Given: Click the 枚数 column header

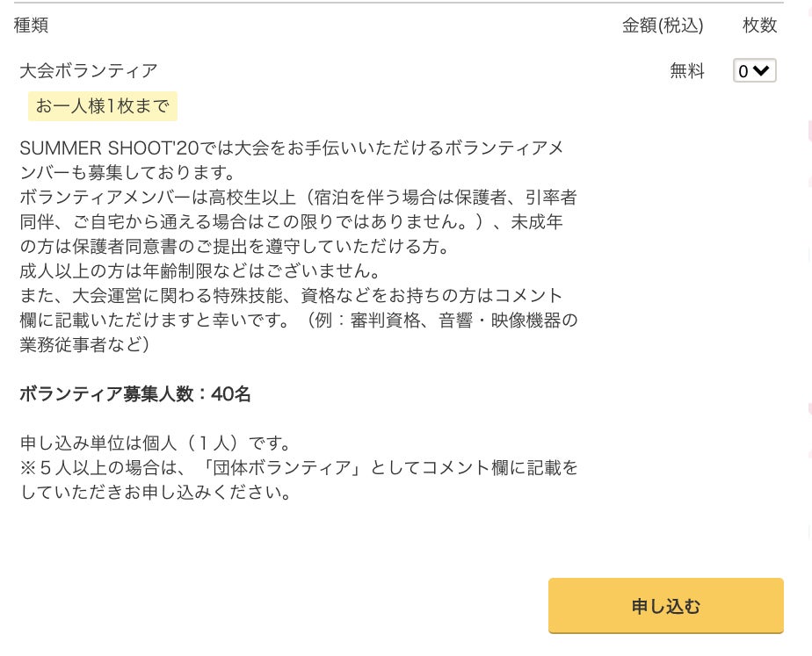Looking at the screenshot, I should [759, 25].
